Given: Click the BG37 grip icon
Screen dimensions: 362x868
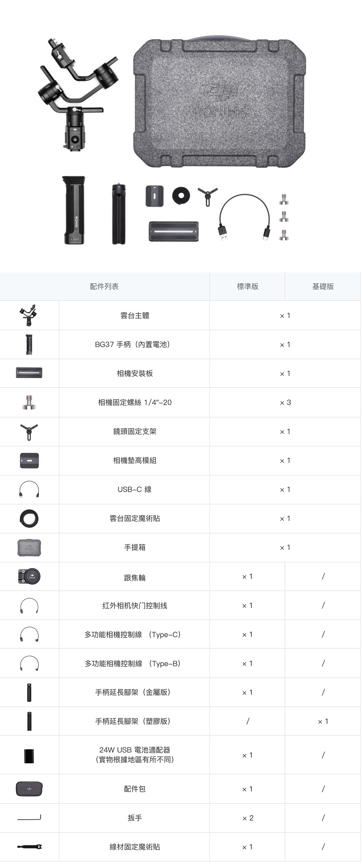Looking at the screenshot, I should click(x=29, y=345).
